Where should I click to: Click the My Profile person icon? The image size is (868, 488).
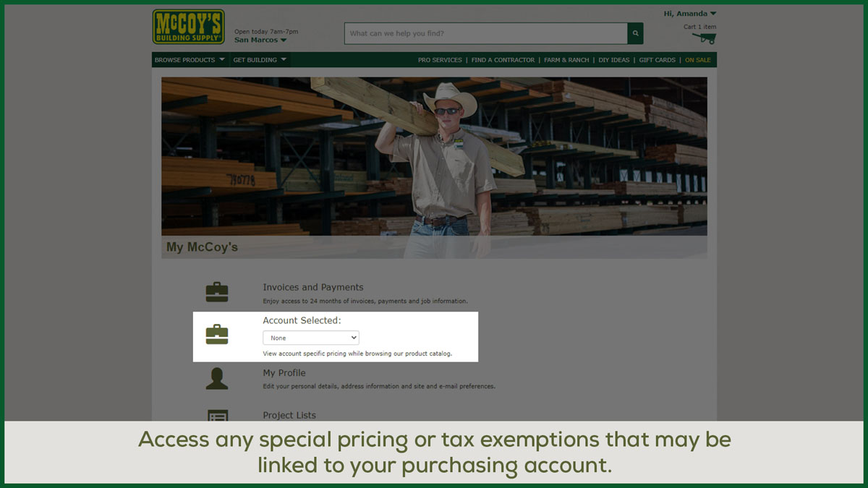(x=217, y=378)
